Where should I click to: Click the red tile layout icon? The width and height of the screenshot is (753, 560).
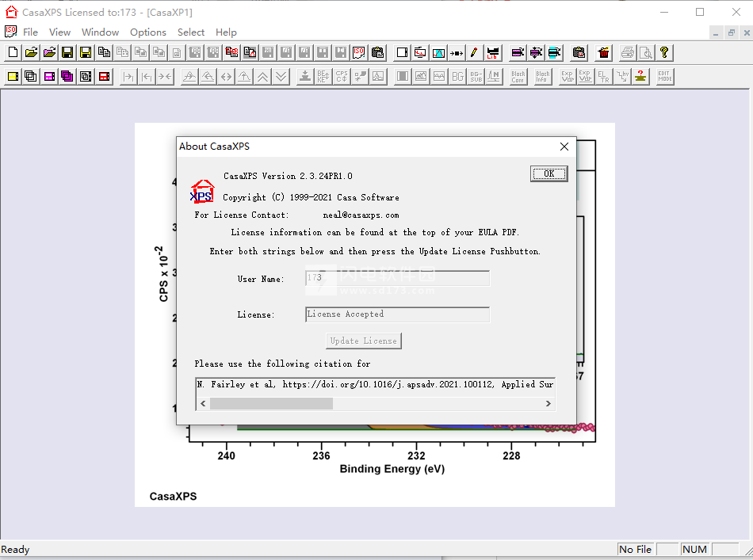pyautogui.click(x=104, y=76)
